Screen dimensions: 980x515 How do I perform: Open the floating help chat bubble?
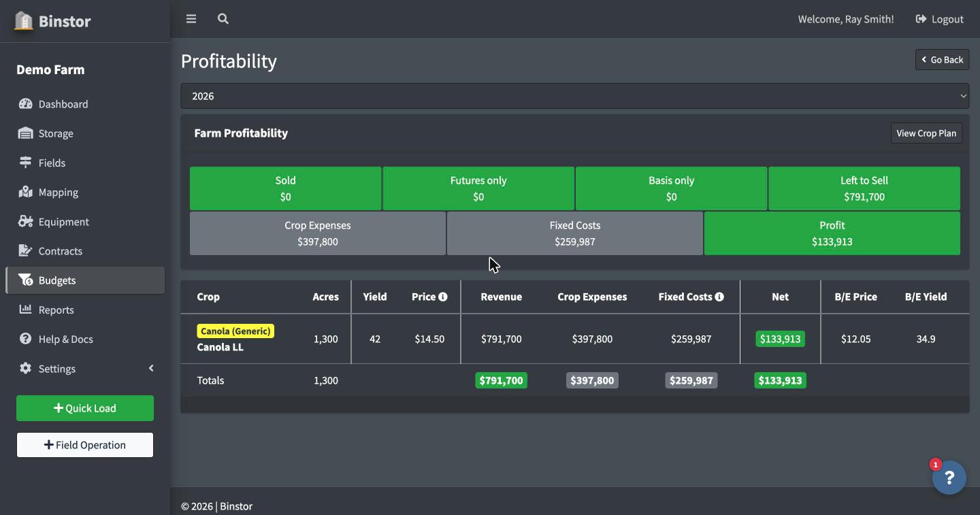point(949,478)
